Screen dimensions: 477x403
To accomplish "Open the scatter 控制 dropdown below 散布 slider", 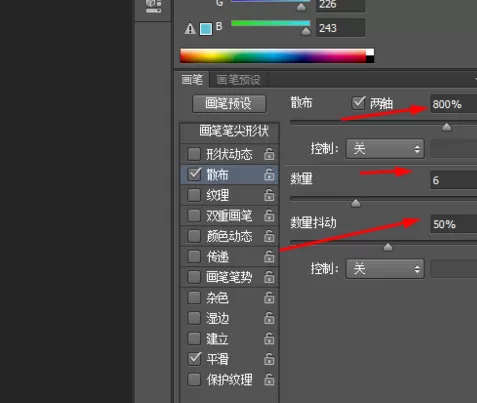I will [385, 149].
